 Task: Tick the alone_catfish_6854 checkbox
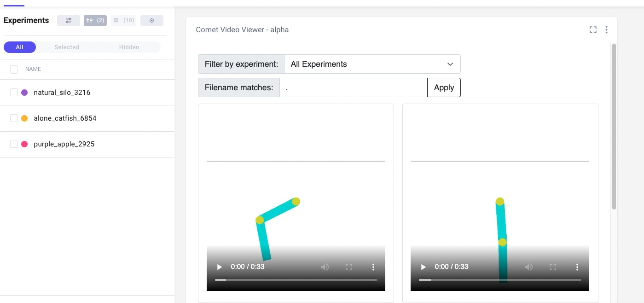coord(14,118)
